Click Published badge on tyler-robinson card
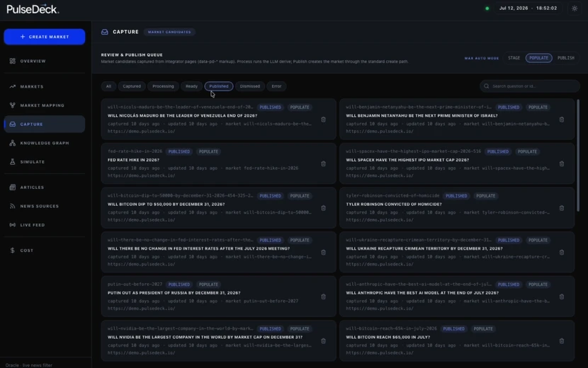This screenshot has height=368, width=588. [x=456, y=196]
